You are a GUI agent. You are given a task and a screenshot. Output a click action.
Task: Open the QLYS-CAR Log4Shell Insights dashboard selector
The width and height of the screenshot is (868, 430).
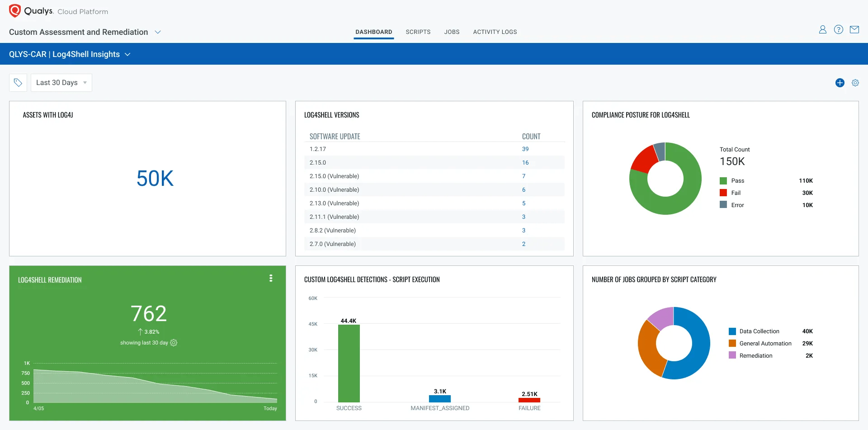pyautogui.click(x=127, y=54)
